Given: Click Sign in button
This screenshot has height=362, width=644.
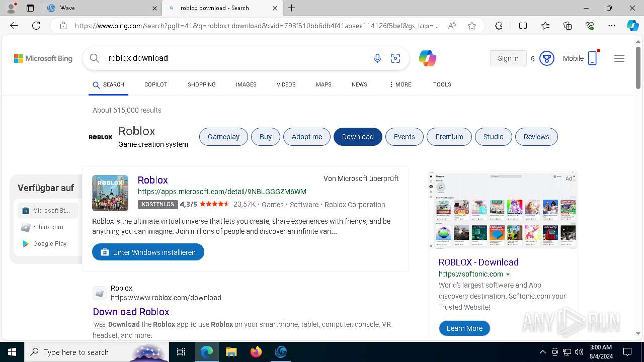Looking at the screenshot, I should click(508, 58).
